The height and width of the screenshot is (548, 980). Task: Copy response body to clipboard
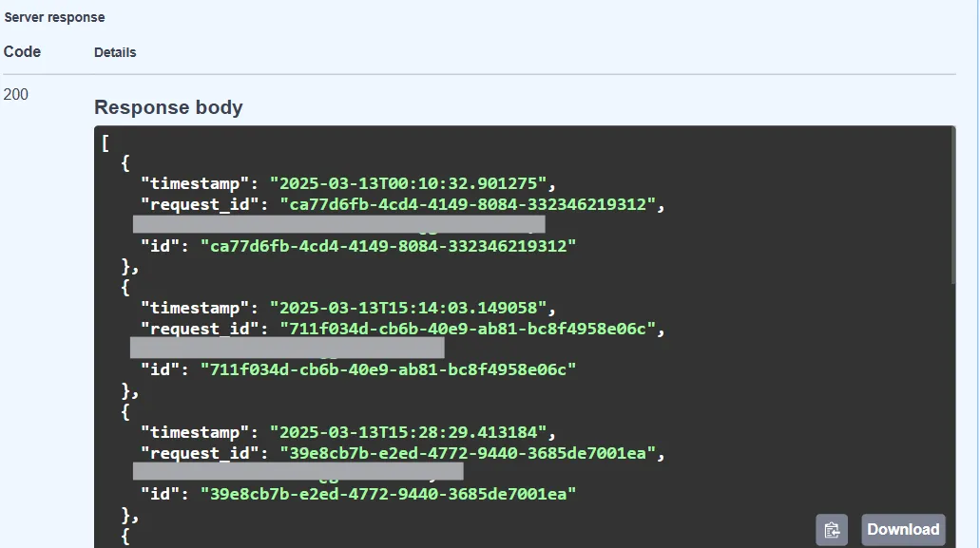click(x=832, y=529)
